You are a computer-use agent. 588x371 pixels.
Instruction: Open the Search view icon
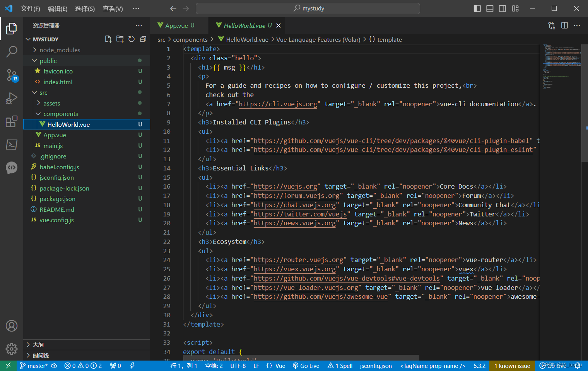tap(12, 51)
